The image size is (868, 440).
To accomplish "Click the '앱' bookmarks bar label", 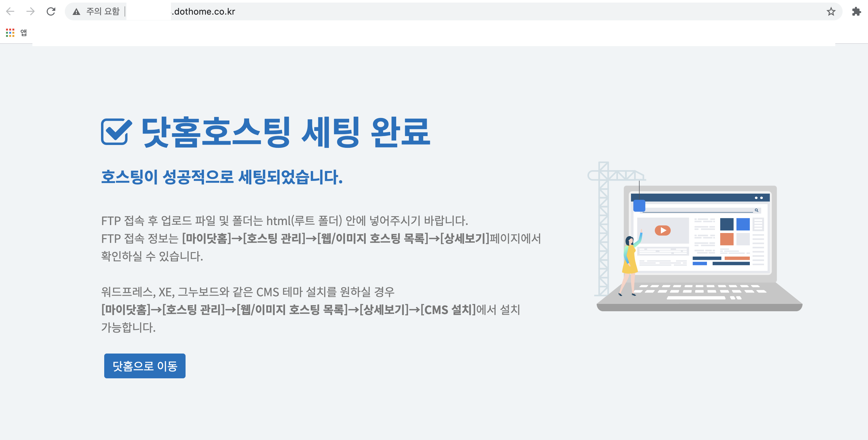I will [24, 32].
